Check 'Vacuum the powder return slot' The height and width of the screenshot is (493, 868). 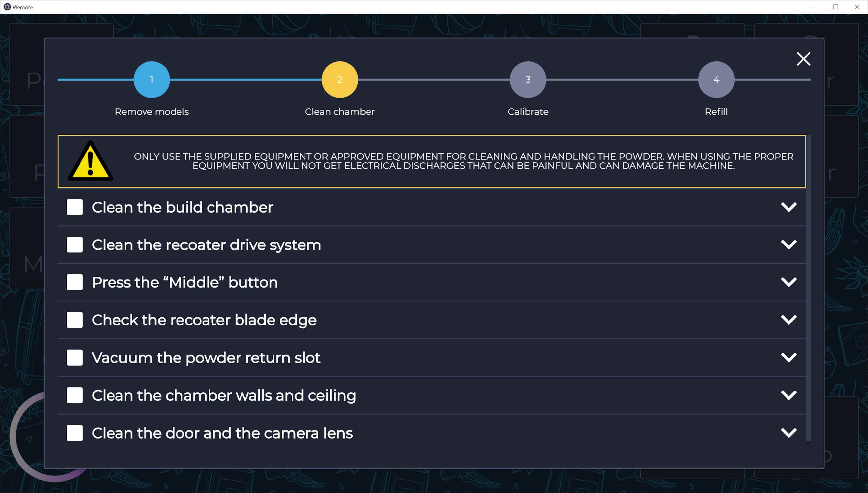click(x=74, y=358)
